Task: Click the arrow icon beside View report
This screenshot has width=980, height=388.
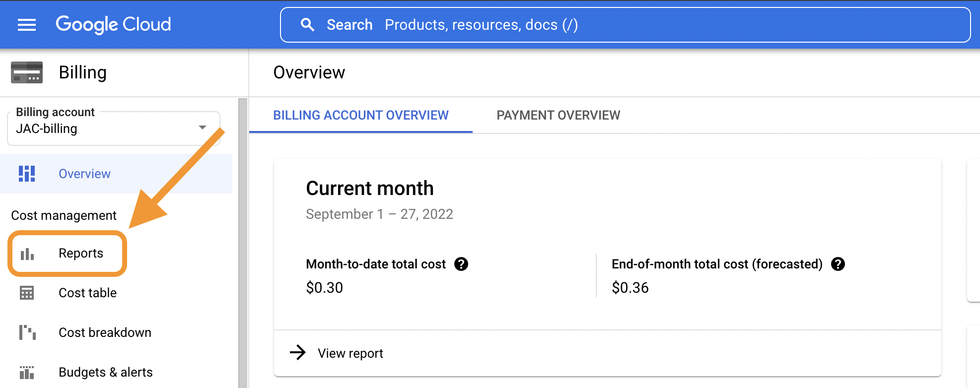Action: (x=298, y=353)
